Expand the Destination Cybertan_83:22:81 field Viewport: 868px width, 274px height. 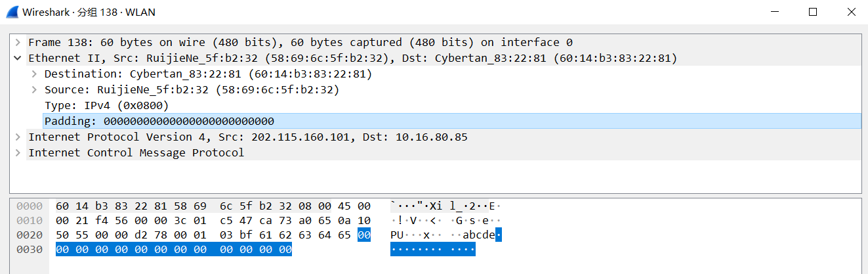34,74
